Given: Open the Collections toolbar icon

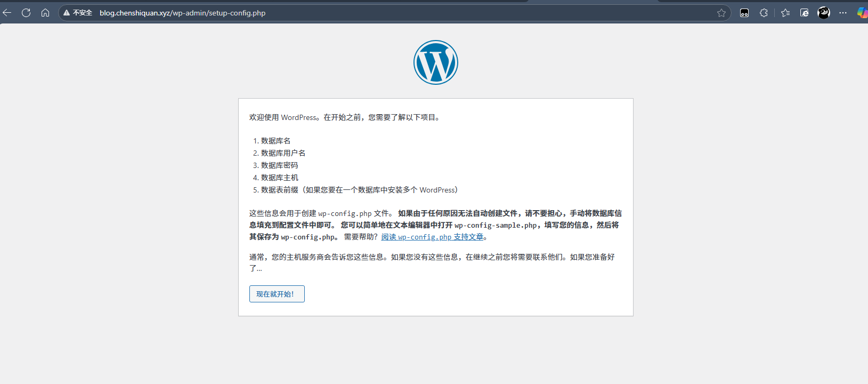Looking at the screenshot, I should tap(805, 13).
